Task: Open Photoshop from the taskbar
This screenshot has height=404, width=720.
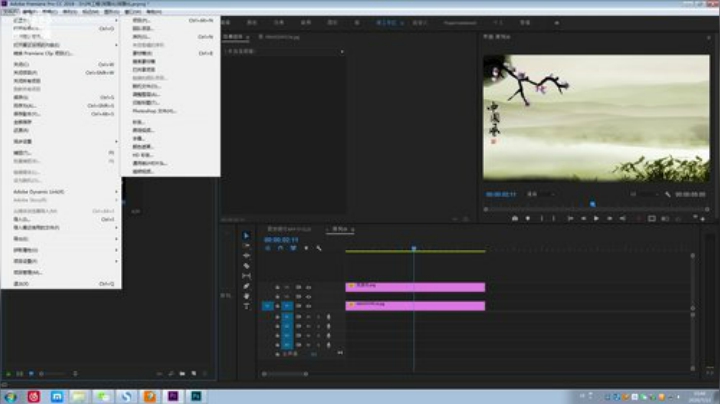Action: click(x=196, y=396)
